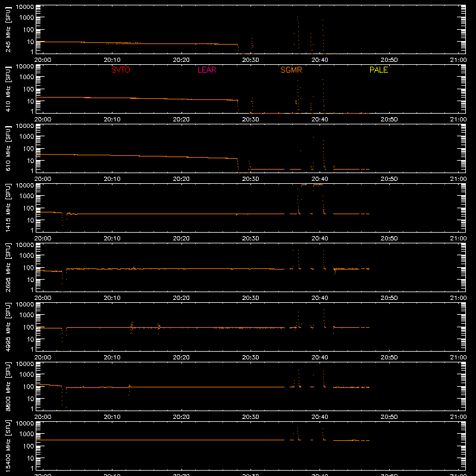Click the 8800 MHz [SFU] axis label

[x=8, y=386]
